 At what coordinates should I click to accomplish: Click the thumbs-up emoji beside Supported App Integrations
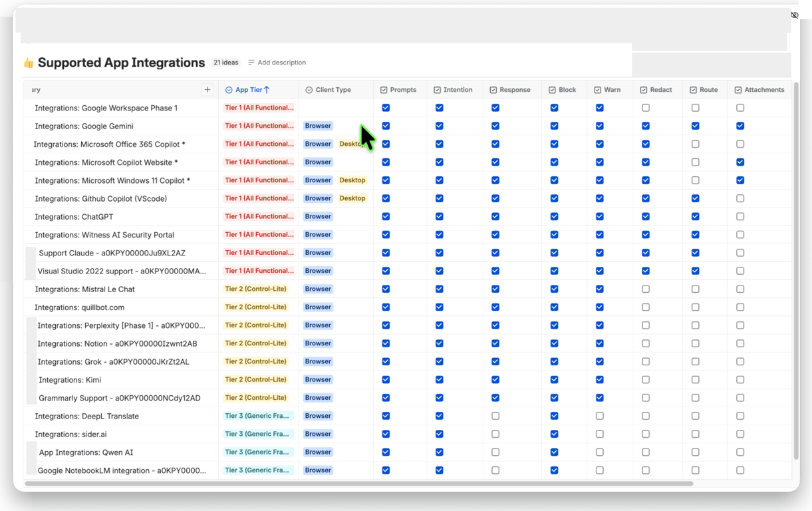[29, 63]
